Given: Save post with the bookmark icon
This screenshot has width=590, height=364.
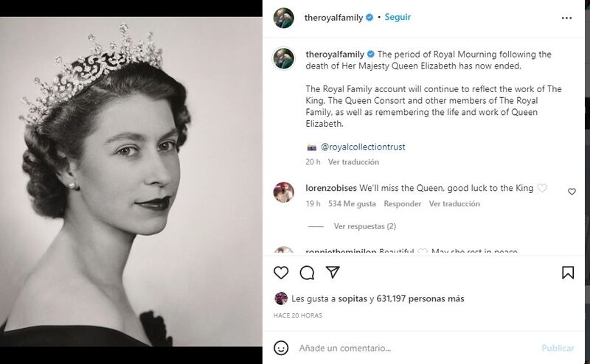Looking at the screenshot, I should pyautogui.click(x=568, y=273).
